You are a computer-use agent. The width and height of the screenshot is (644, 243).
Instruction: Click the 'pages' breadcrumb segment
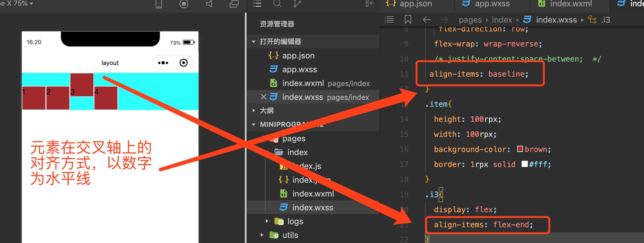tap(470, 20)
